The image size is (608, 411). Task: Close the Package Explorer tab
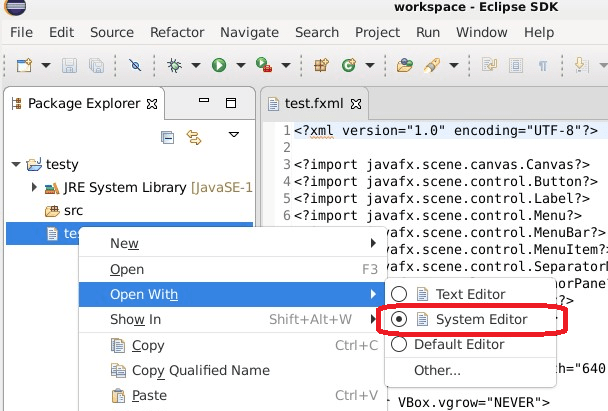152,104
